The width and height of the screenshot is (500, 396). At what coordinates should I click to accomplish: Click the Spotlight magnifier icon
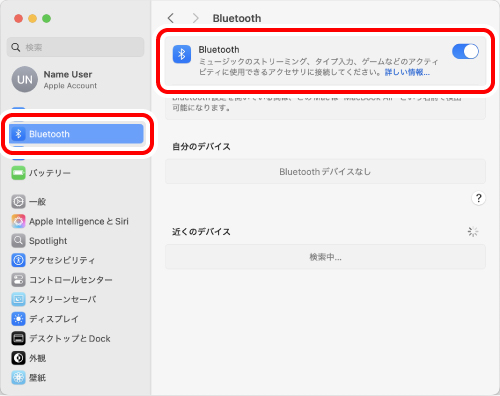[x=18, y=241]
